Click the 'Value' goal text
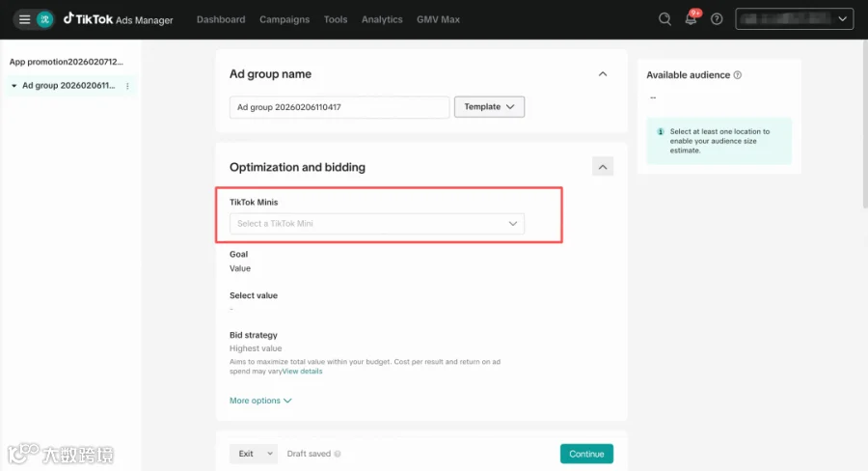The image size is (868, 471). (x=240, y=268)
